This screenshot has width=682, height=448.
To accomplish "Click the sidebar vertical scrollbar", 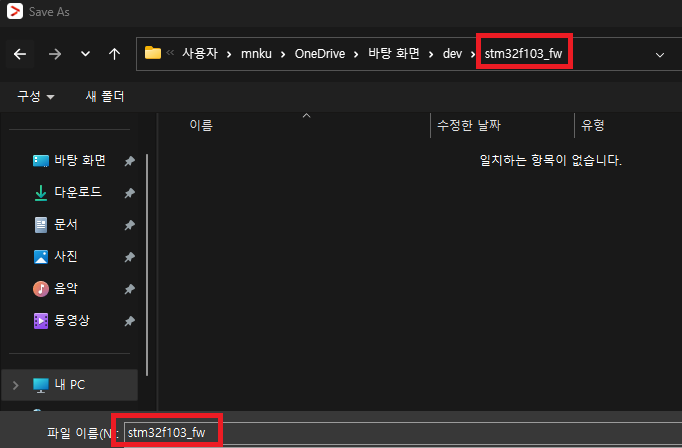I will [x=147, y=264].
